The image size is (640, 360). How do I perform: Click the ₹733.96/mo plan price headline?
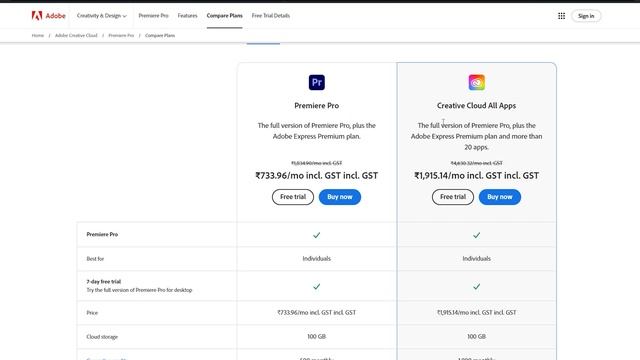tap(316, 176)
